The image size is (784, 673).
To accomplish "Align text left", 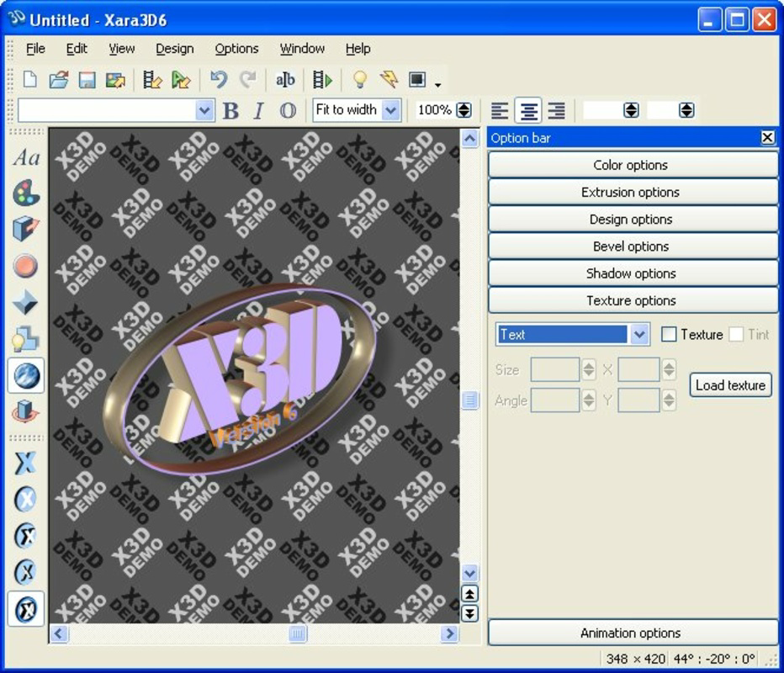I will point(500,110).
